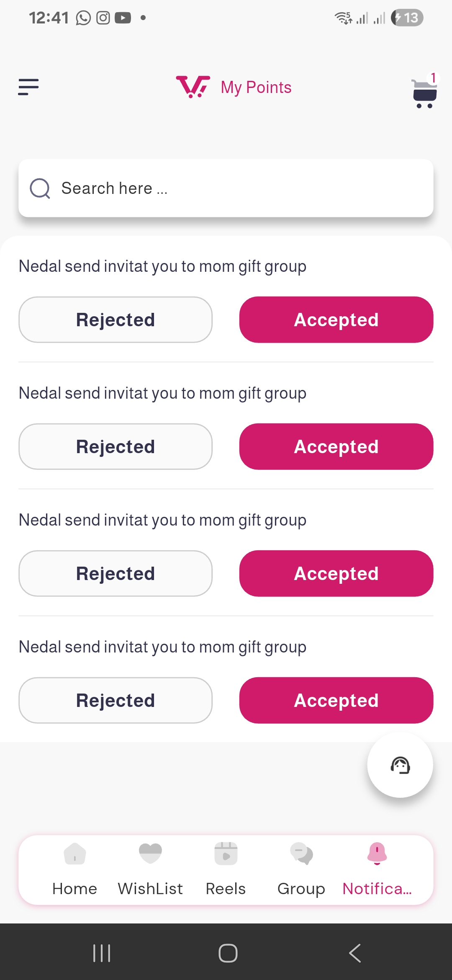Click the Search here input field
452x980 pixels.
pyautogui.click(x=226, y=188)
